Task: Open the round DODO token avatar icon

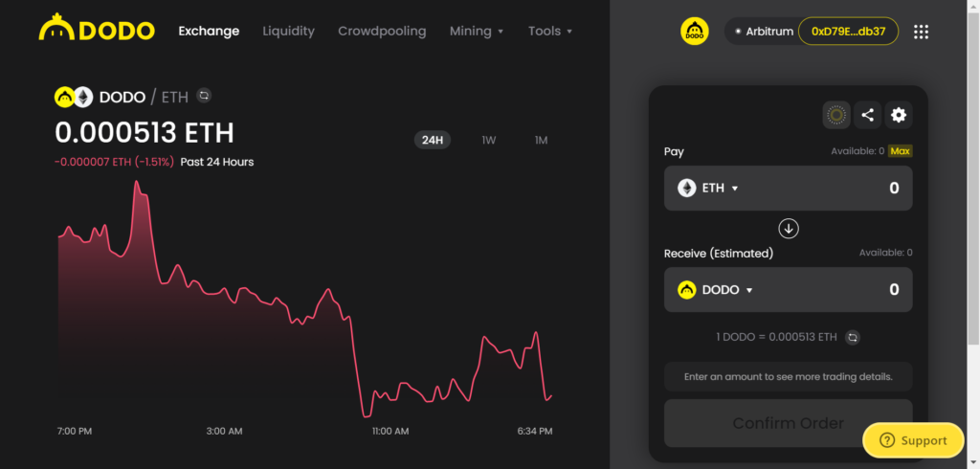Action: click(x=695, y=32)
